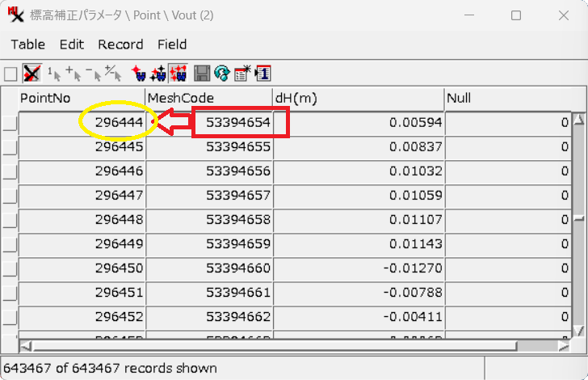Screen dimensions: 588x380
Task: Toggle row selector for PointNo 296450
Action: [10, 268]
